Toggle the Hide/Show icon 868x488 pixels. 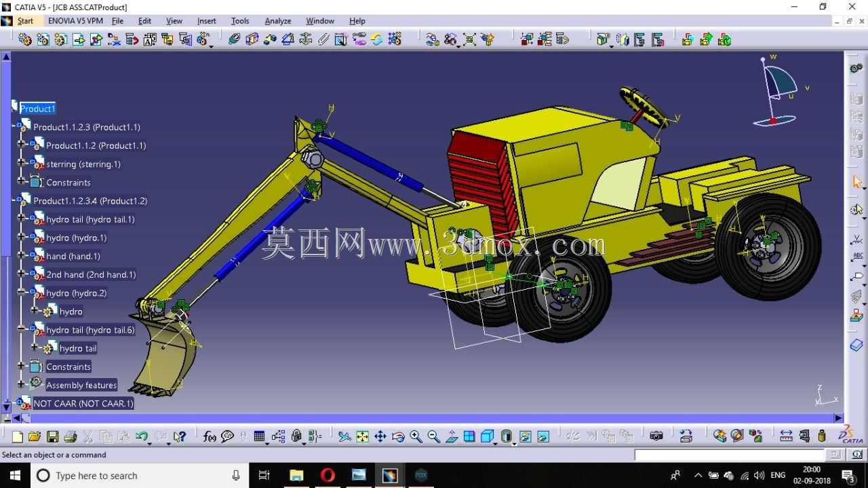pyautogui.click(x=525, y=436)
